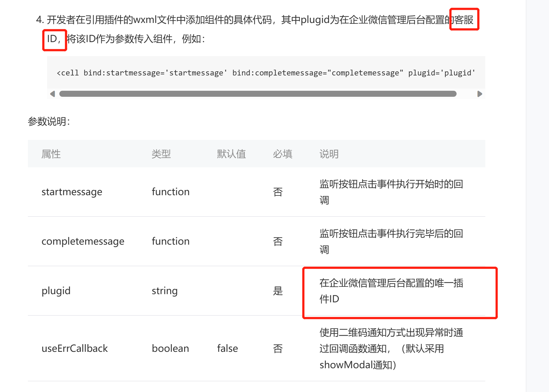The height and width of the screenshot is (392, 549).
Task: Click the highlighted 客服 text in step 4
Action: coord(464,20)
